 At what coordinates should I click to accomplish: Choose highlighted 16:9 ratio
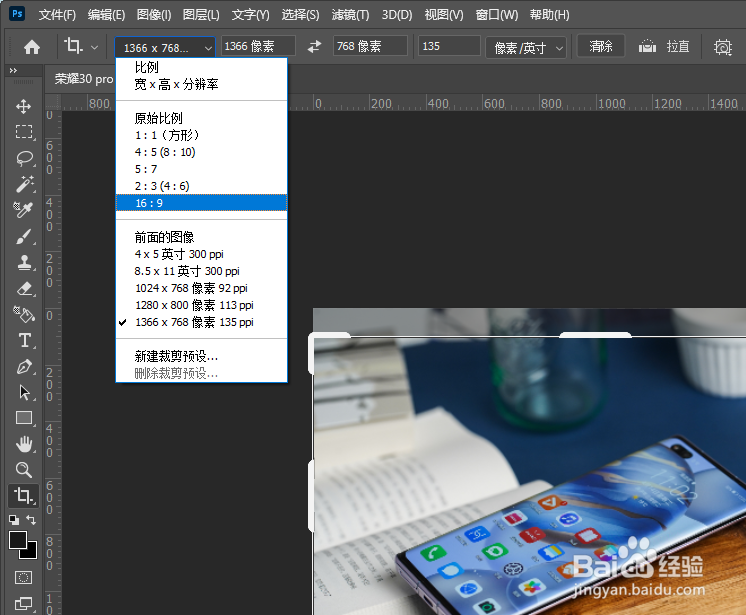click(x=201, y=203)
